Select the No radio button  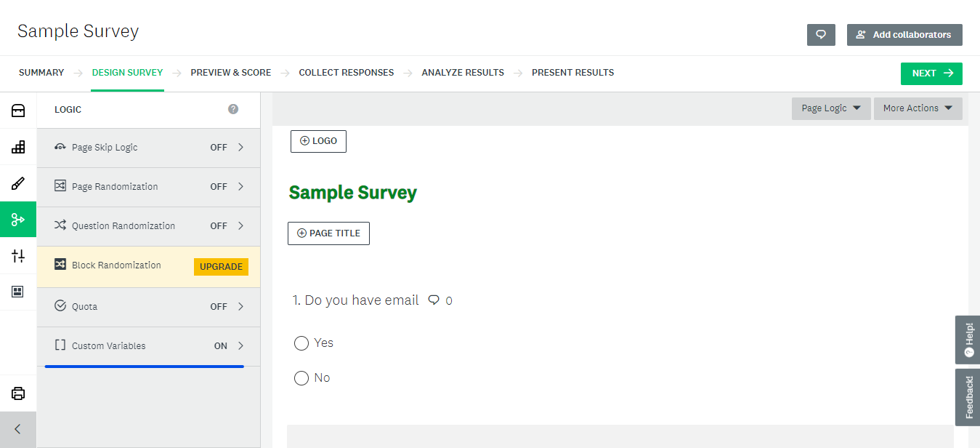301,378
